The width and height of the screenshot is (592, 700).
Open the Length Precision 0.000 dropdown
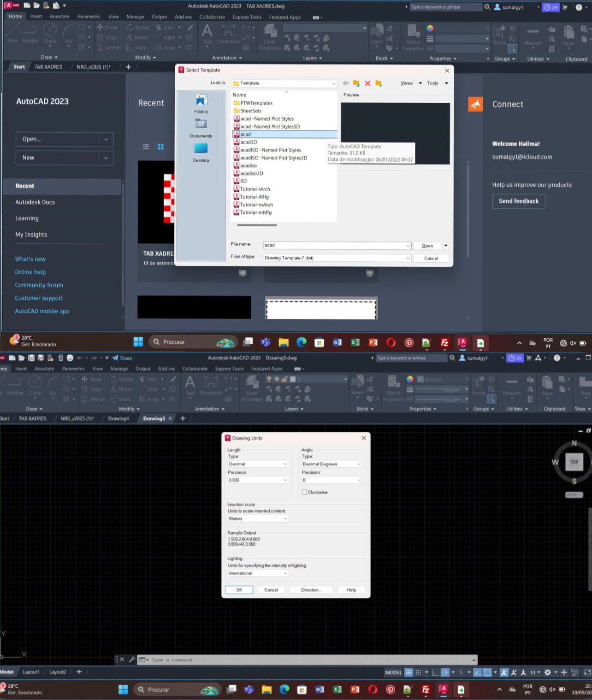[258, 480]
